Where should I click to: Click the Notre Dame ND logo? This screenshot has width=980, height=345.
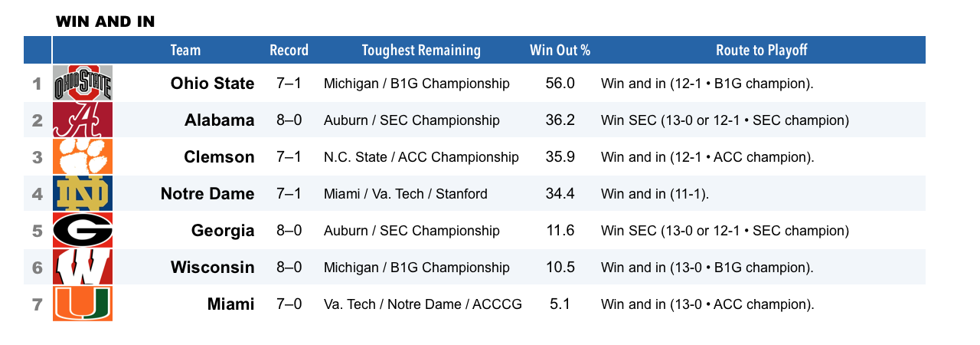point(83,193)
